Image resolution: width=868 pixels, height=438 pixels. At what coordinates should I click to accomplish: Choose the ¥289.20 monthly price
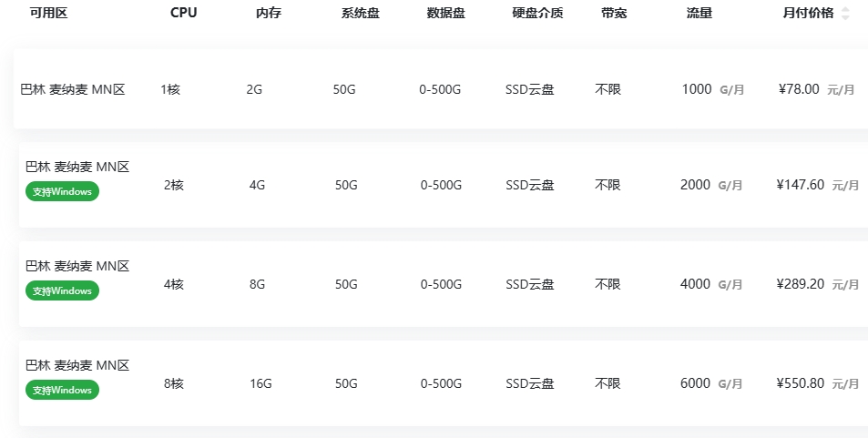[x=800, y=284]
